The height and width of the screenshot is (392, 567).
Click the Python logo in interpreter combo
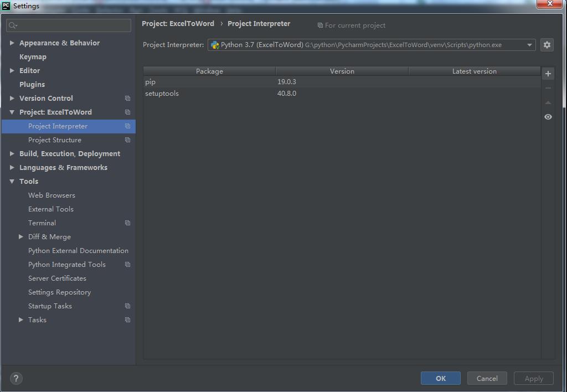click(x=215, y=45)
